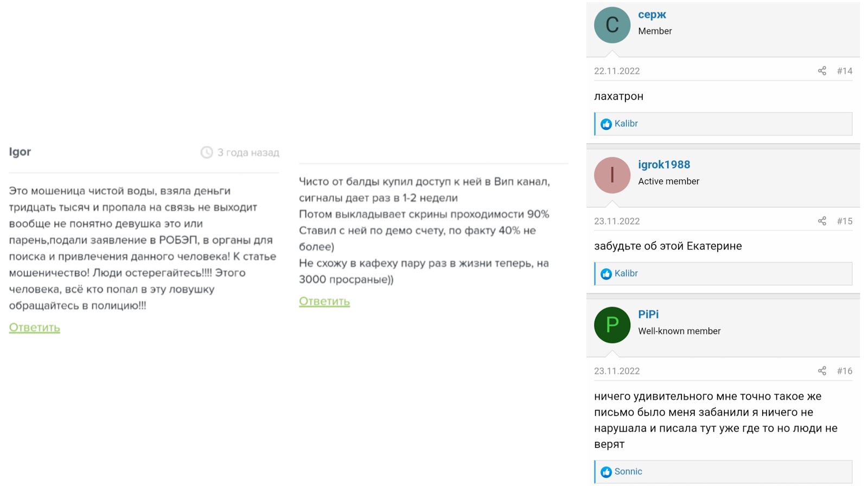This screenshot has height=488, width=868.
Task: Click the share icon on post #15
Action: 822,221
